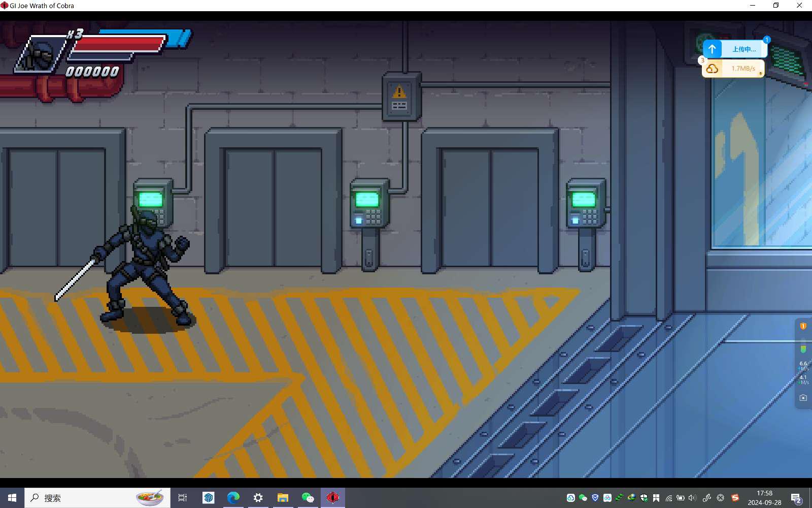This screenshot has height=508, width=812.
Task: Launch Microsoft Edge from the taskbar
Action: click(233, 498)
